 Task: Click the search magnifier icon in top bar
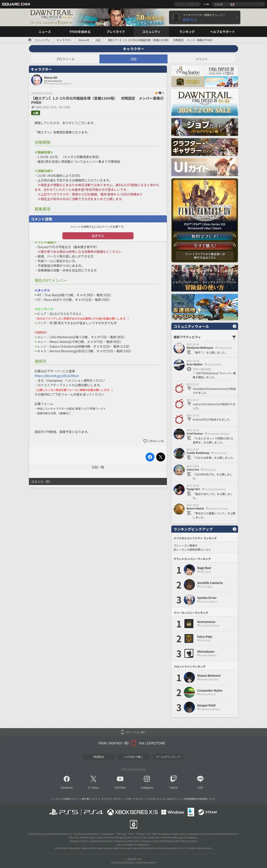[x=197, y=4]
